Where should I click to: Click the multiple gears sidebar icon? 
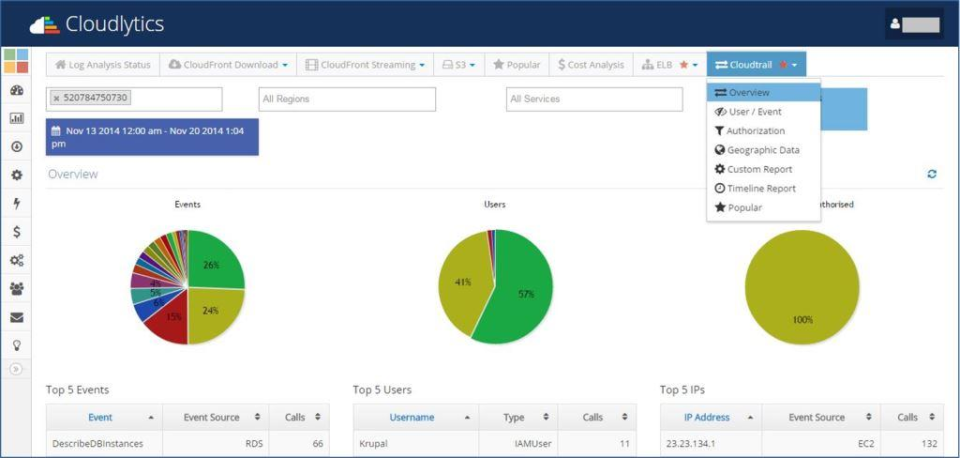pyautogui.click(x=17, y=260)
